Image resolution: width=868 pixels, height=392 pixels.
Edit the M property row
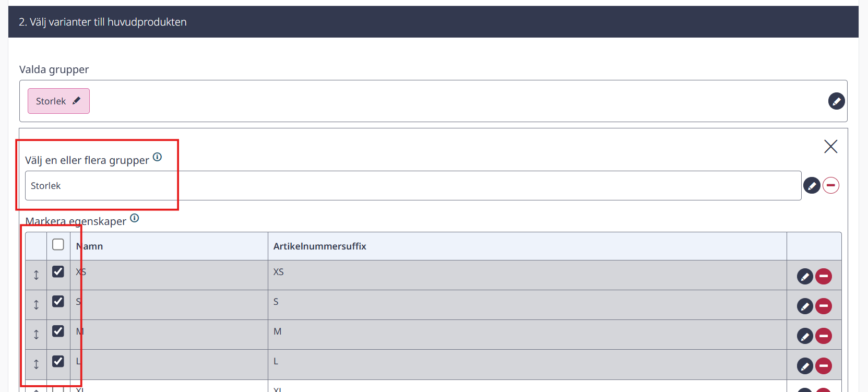click(805, 336)
